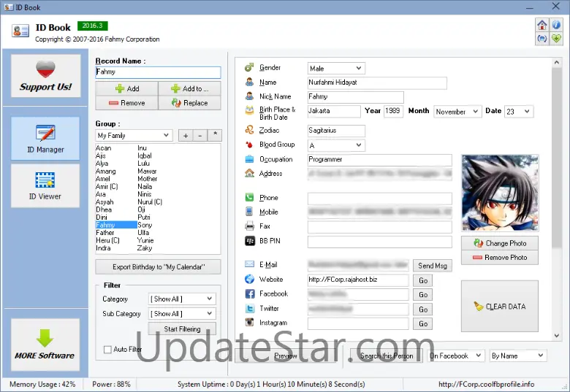This screenshot has width=570, height=392.
Task: Click the Gender symbol icon
Action: click(249, 67)
